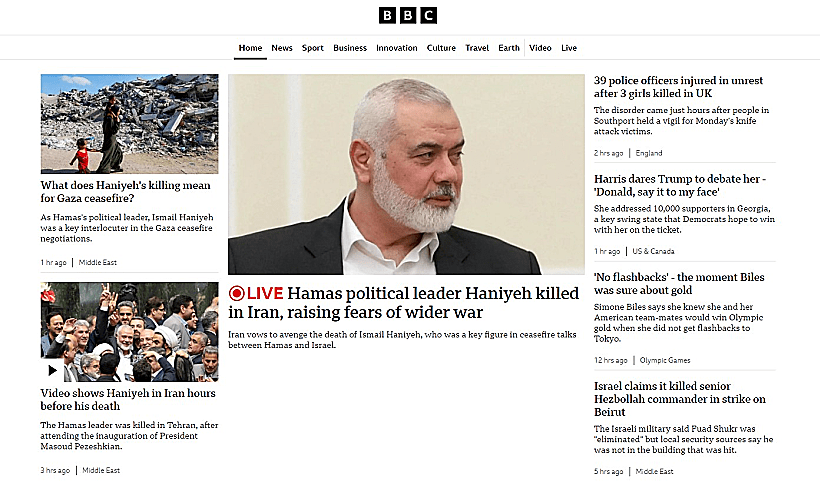This screenshot has width=820, height=494.
Task: Open the 39 police officers injured story
Action: (678, 87)
